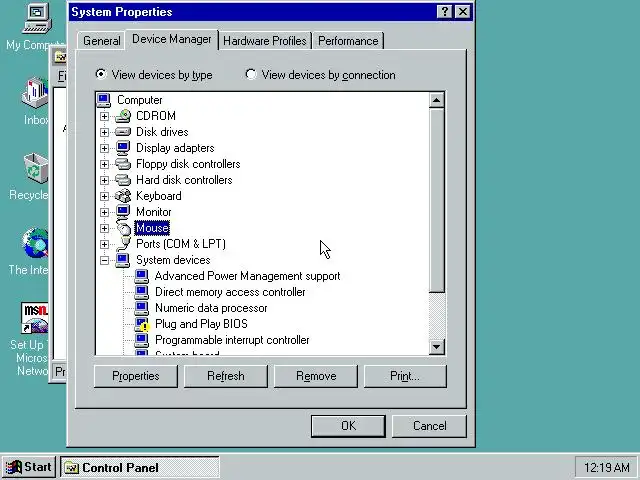
Task: Click the Direct memory access controller icon
Action: click(142, 292)
